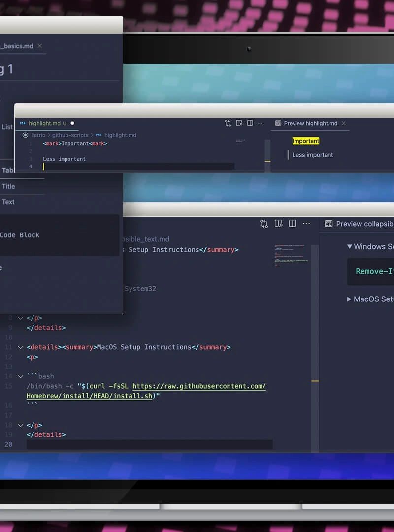Click the yellow highlighted Important text in preview
This screenshot has width=394, height=532.
[x=305, y=141]
